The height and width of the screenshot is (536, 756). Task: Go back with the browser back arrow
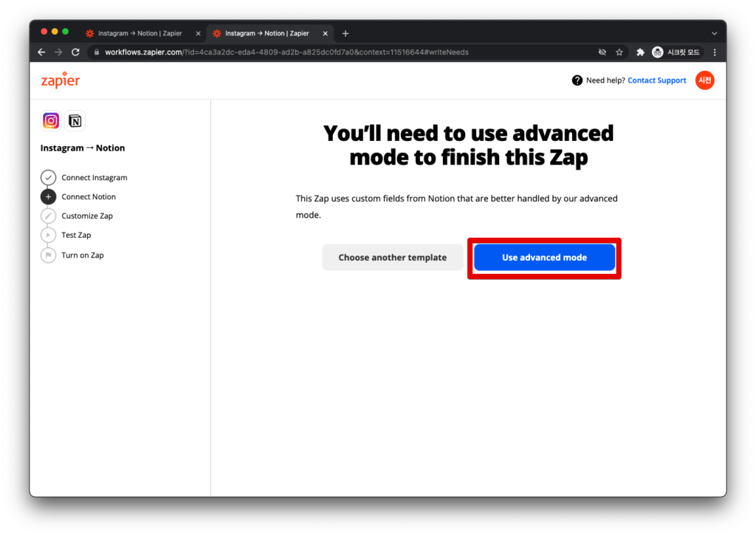[x=41, y=52]
